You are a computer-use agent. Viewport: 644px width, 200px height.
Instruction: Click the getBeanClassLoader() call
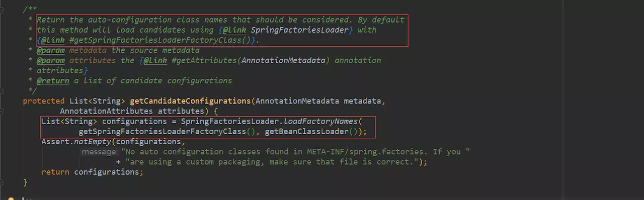point(311,132)
